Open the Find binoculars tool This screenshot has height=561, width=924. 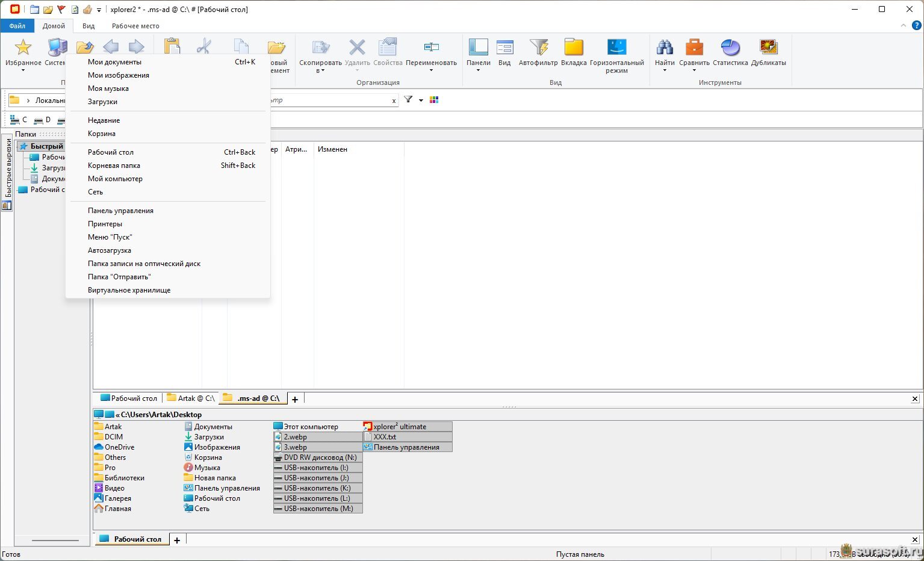pos(665,48)
